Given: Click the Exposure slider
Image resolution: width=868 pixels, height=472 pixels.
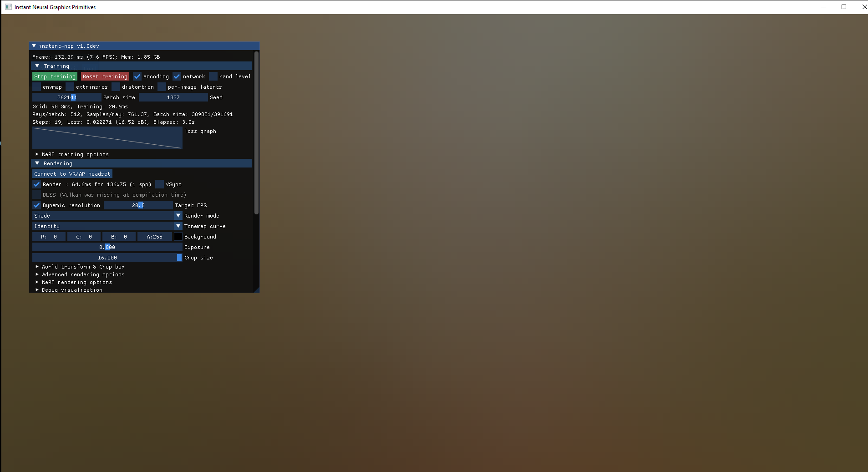Looking at the screenshot, I should [x=107, y=247].
